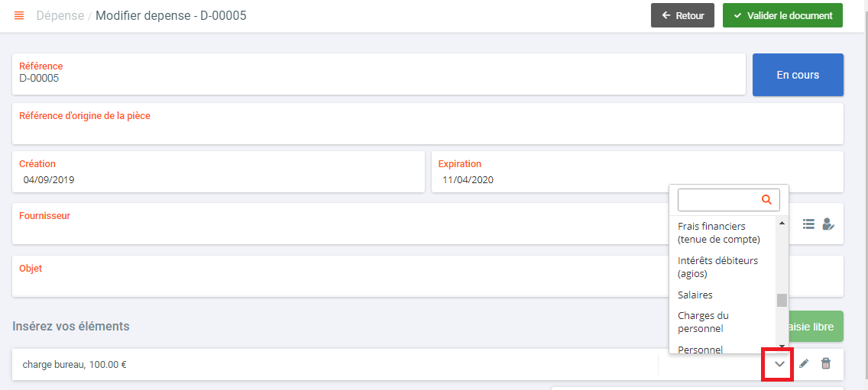Screen dimensions: 868x390
Task: Click the Objet text field
Action: [x=428, y=276]
